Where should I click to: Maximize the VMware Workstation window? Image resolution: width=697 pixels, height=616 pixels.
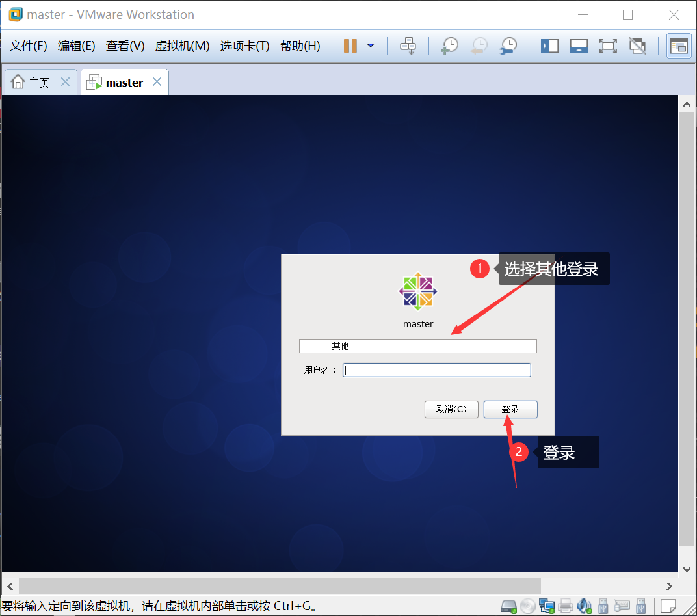pyautogui.click(x=627, y=15)
